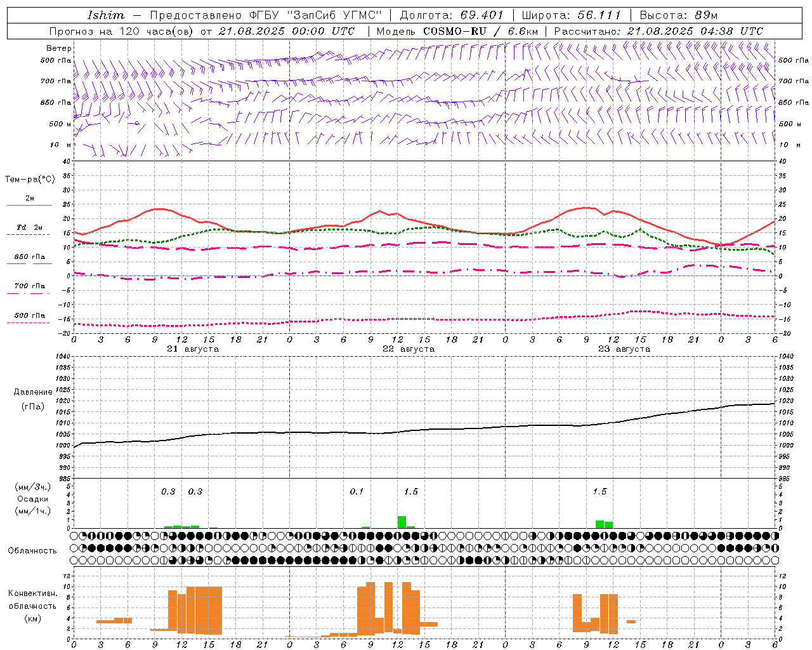Click the "21 августа" date label
This screenshot has height=650, width=812.
[x=193, y=349]
